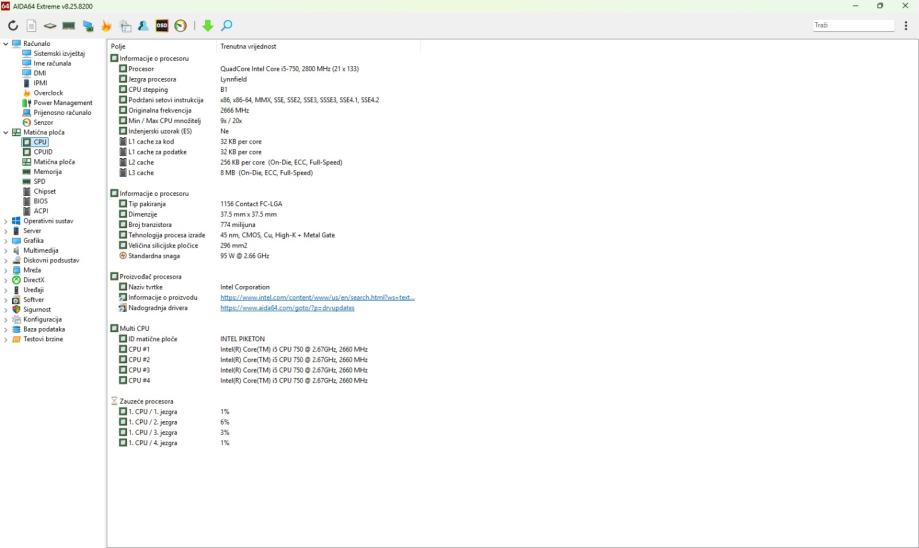Select Uređaji in the sidebar tree
Viewport: 919px width, 548px height.
[28, 290]
